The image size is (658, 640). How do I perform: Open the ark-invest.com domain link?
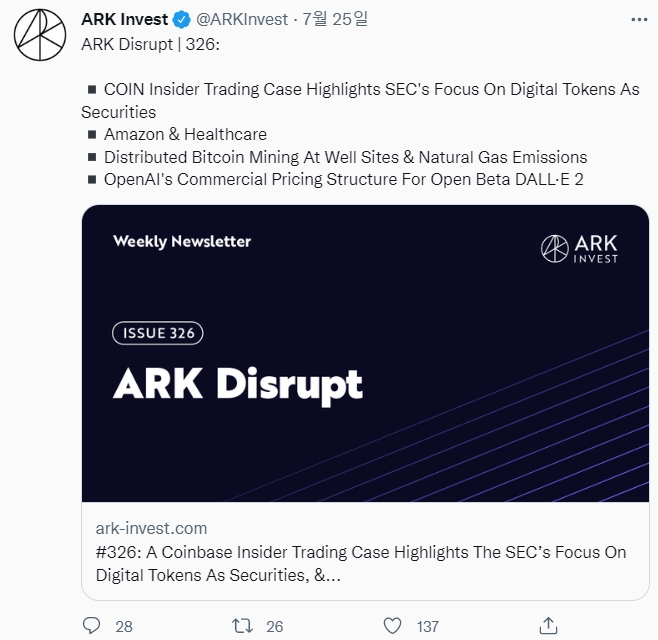click(151, 528)
